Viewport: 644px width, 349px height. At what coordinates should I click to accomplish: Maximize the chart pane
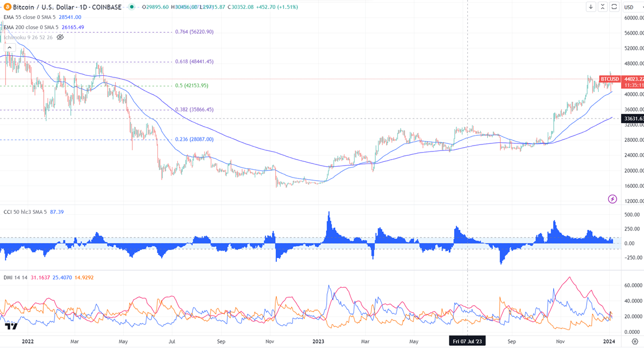[x=614, y=6]
